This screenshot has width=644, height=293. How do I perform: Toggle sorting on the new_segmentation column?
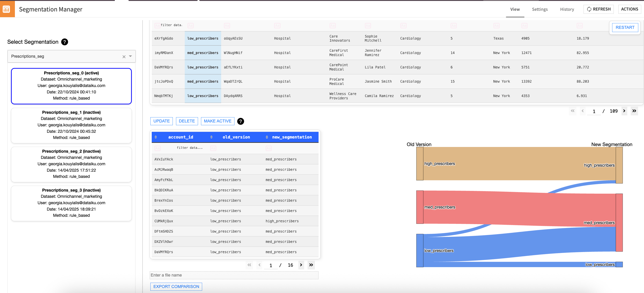(267, 137)
